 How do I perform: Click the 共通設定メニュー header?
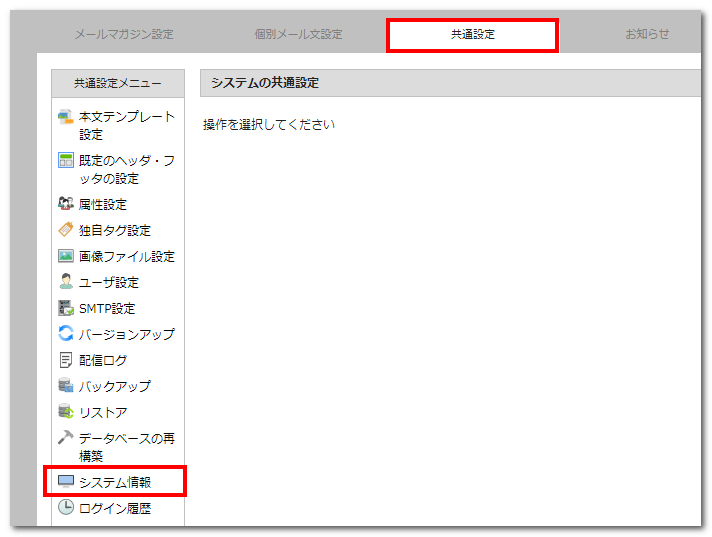coord(118,84)
